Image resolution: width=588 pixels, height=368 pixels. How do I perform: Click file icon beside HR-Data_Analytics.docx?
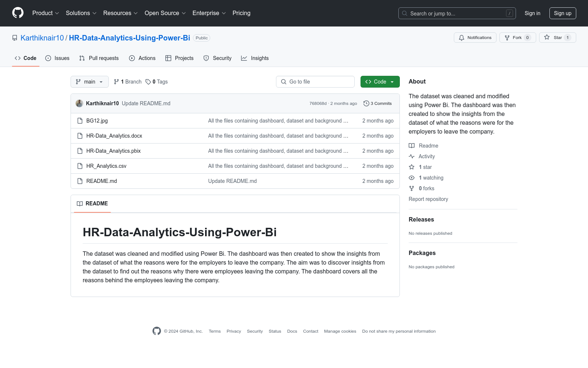[80, 136]
